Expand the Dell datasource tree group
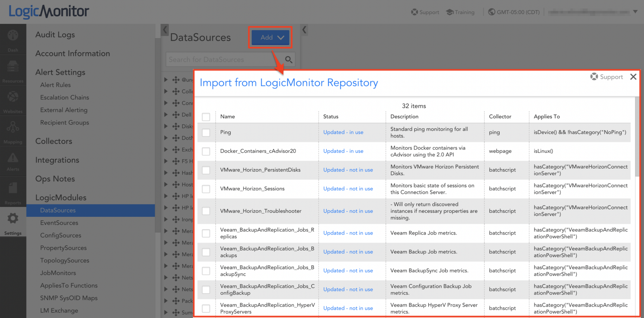This screenshot has height=318, width=644. pyautogui.click(x=166, y=115)
